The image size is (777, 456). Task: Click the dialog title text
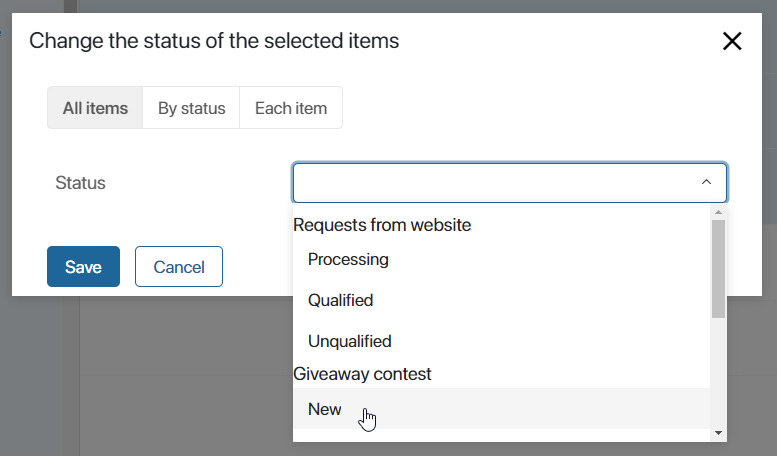coord(214,41)
